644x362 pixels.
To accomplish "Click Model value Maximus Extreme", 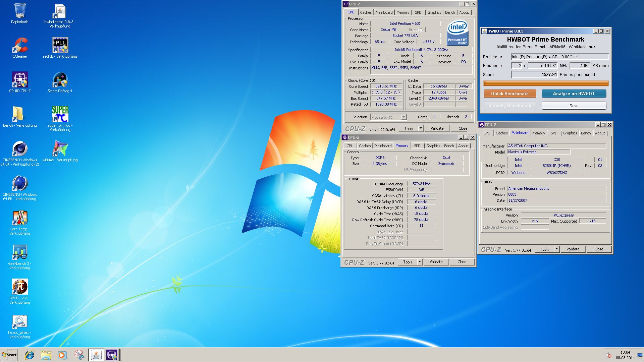I will pos(539,152).
